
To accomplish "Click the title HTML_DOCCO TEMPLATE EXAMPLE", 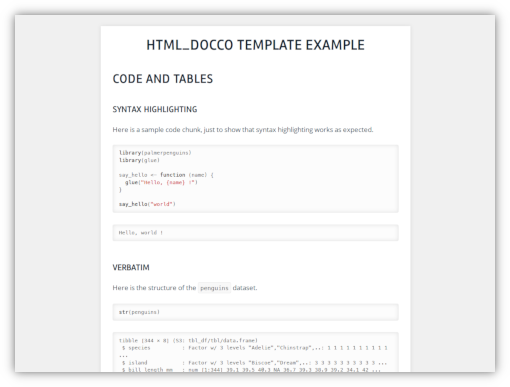I will pyautogui.click(x=255, y=45).
